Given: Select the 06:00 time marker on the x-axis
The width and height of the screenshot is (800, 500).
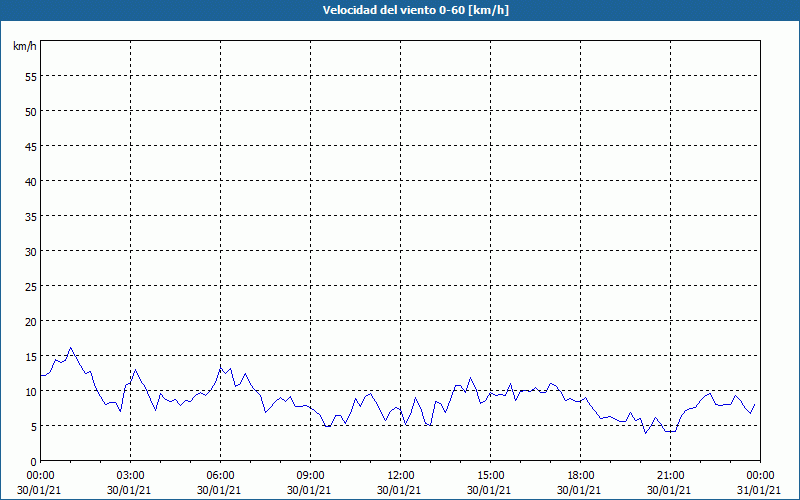Looking at the screenshot, I should (x=220, y=475).
